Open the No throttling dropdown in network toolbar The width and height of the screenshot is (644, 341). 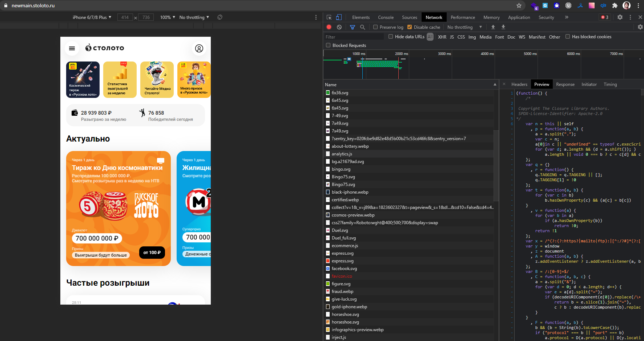click(x=464, y=27)
